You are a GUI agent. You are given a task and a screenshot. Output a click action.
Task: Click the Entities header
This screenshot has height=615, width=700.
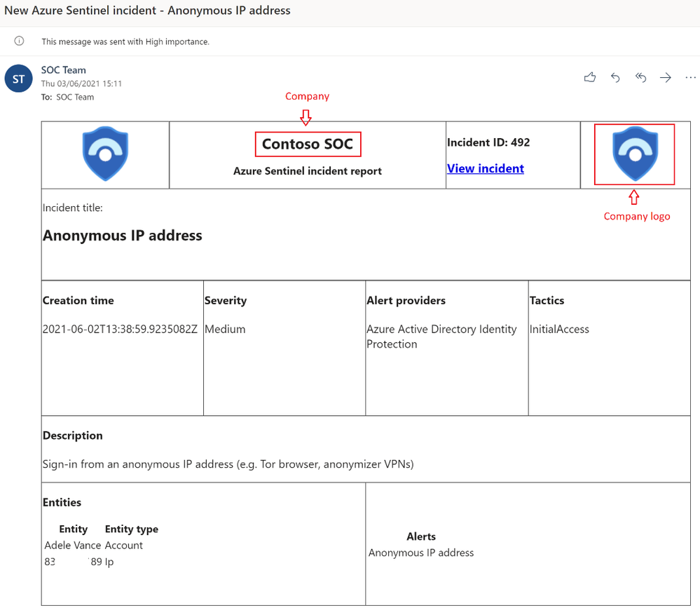click(62, 503)
